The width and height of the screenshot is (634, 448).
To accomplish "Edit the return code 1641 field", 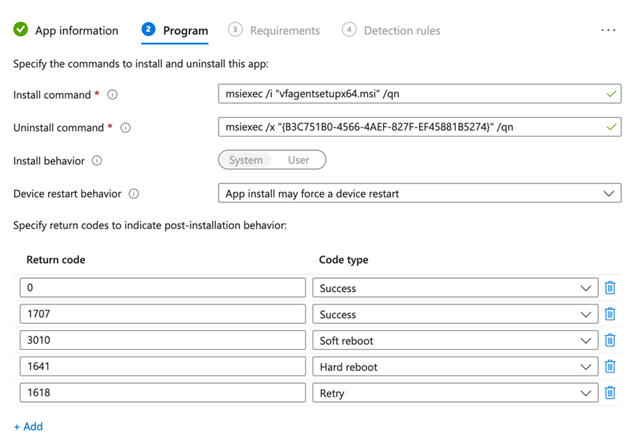I will coord(163,366).
